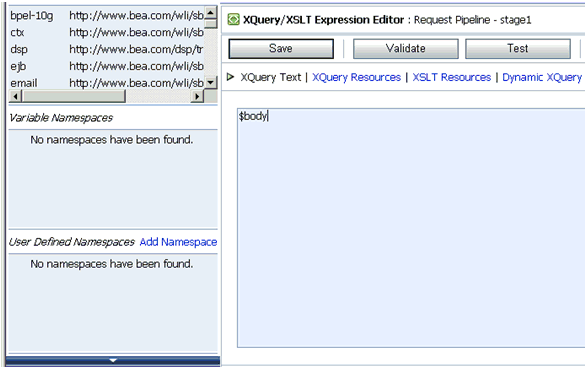
Task: Add a new user defined namespace
Action: 178,242
